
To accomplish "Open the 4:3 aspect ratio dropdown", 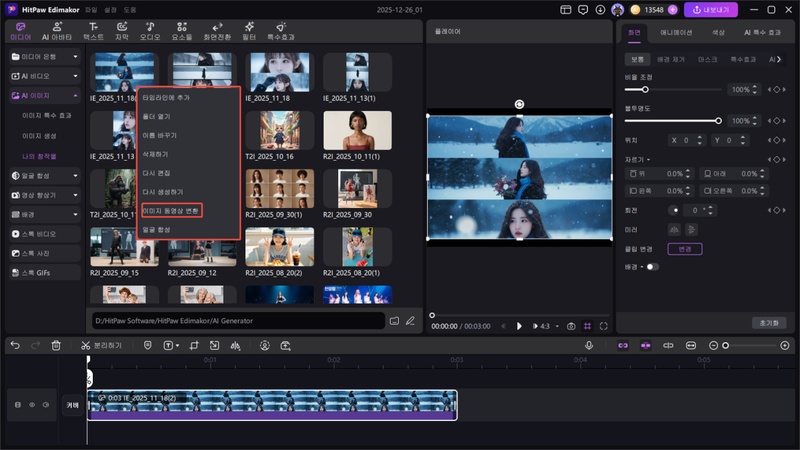I will click(545, 326).
